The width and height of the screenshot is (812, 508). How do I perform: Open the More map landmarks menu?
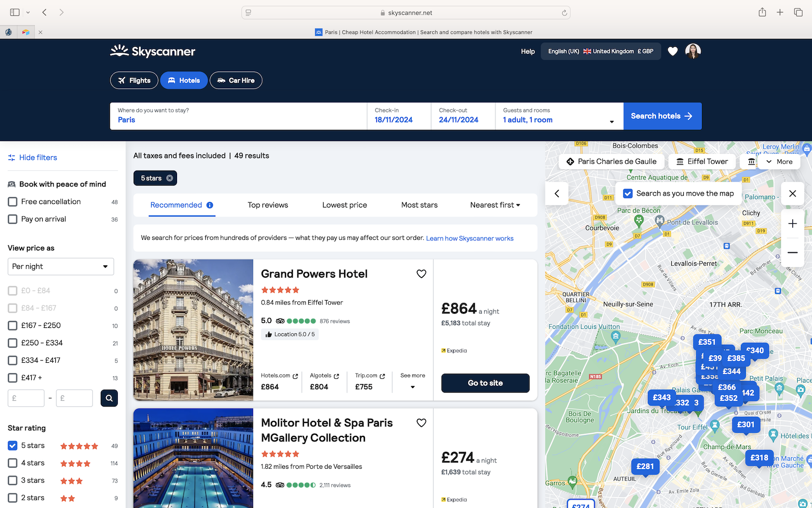coord(779,162)
